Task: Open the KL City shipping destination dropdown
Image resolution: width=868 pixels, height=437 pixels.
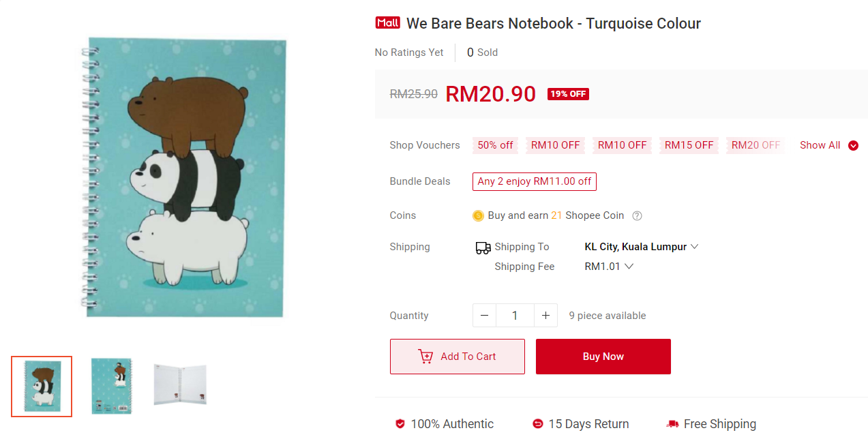Action: click(642, 247)
